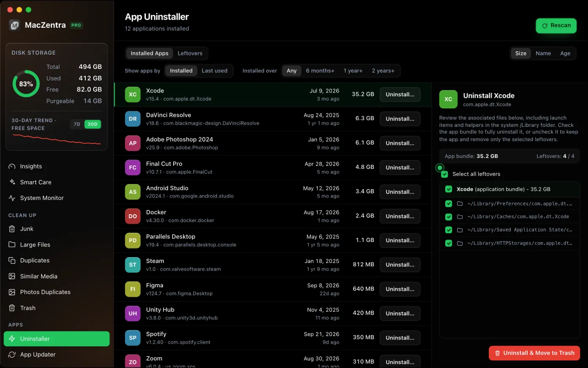This screenshot has width=588, height=368.
Task: Switch trend chart to 7D
Action: (x=77, y=124)
